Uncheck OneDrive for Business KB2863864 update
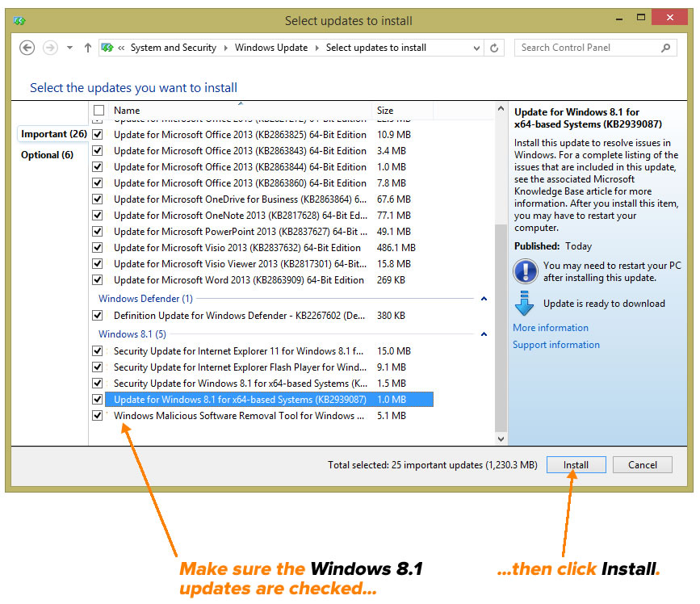This screenshot has height=604, width=700. click(x=98, y=199)
